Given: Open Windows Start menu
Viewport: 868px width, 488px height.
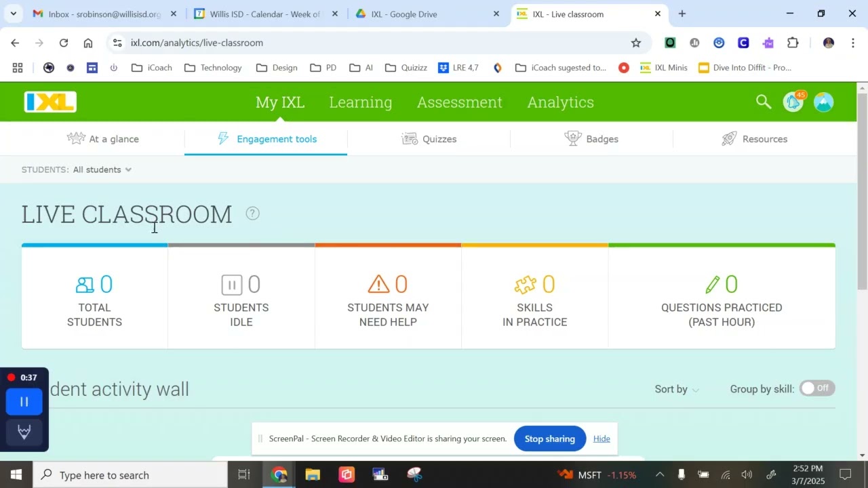Looking at the screenshot, I should [16, 474].
